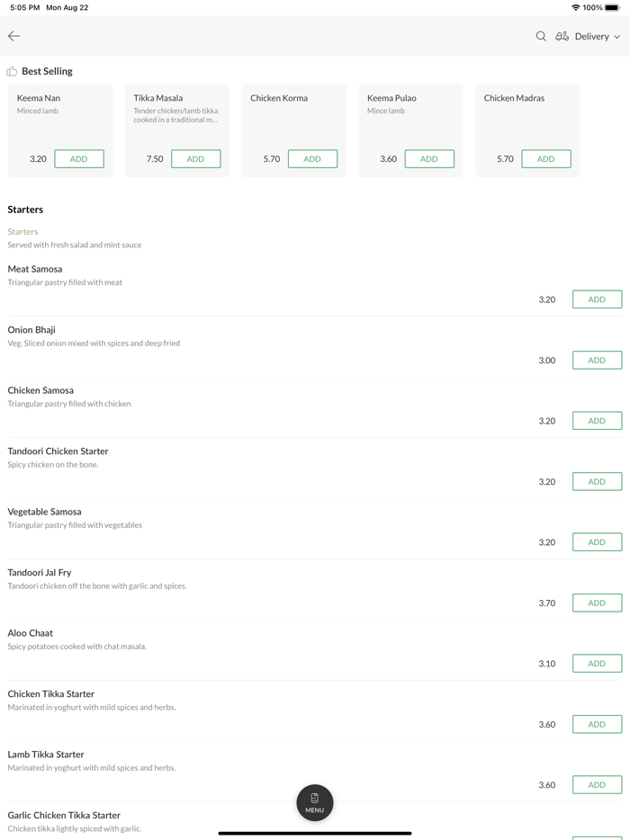This screenshot has width=630, height=840.
Task: Tap the delivery scooter icon
Action: [x=562, y=36]
